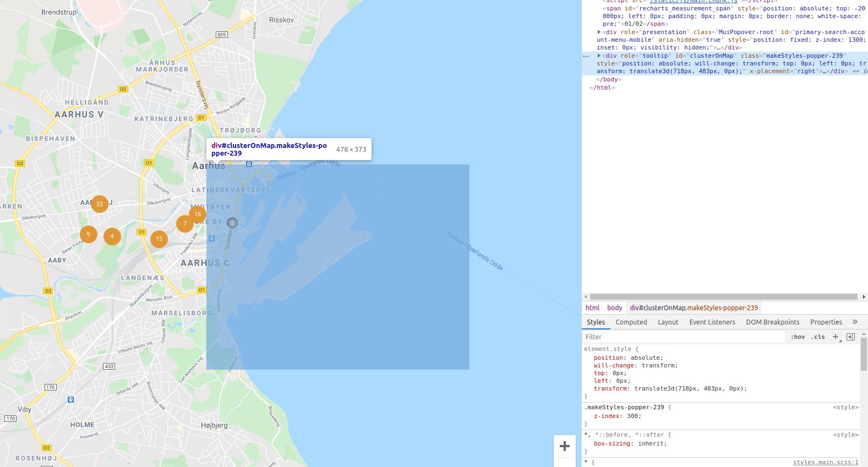The height and width of the screenshot is (467, 868).
Task: Open the /static/js/main.chunk.js script link
Action: click(694, 2)
